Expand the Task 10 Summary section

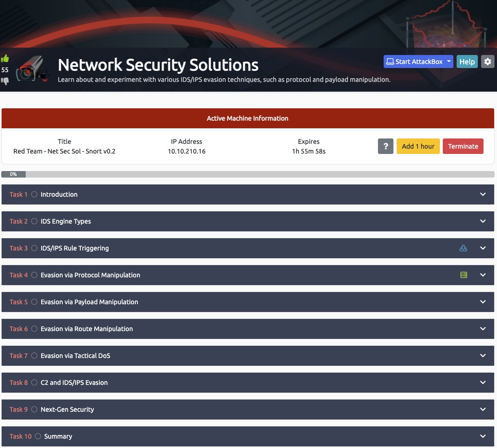[x=483, y=436]
